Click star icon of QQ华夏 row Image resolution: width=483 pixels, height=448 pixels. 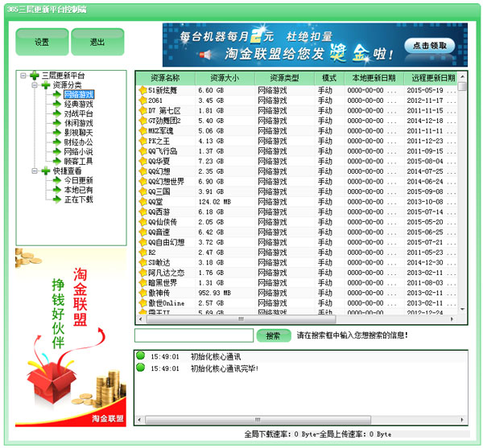point(143,161)
